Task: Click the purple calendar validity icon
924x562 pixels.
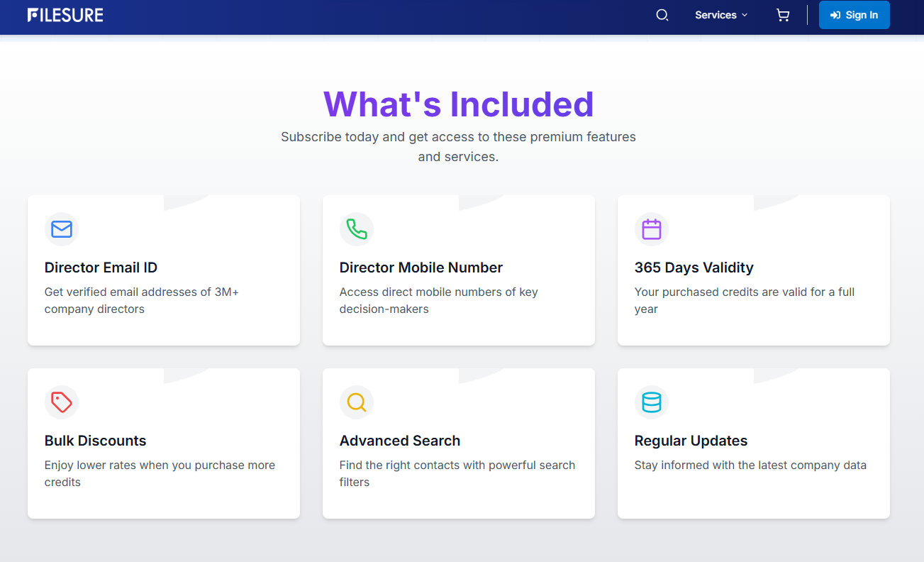Action: click(x=651, y=229)
